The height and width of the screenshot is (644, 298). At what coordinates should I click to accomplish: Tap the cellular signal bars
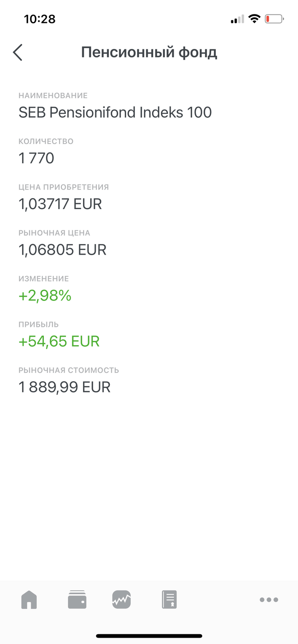tap(237, 19)
